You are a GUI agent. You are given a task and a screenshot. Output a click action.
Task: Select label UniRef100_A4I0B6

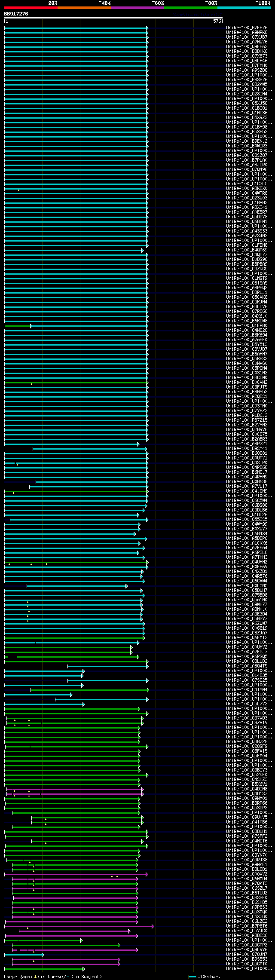(x=247, y=822)
